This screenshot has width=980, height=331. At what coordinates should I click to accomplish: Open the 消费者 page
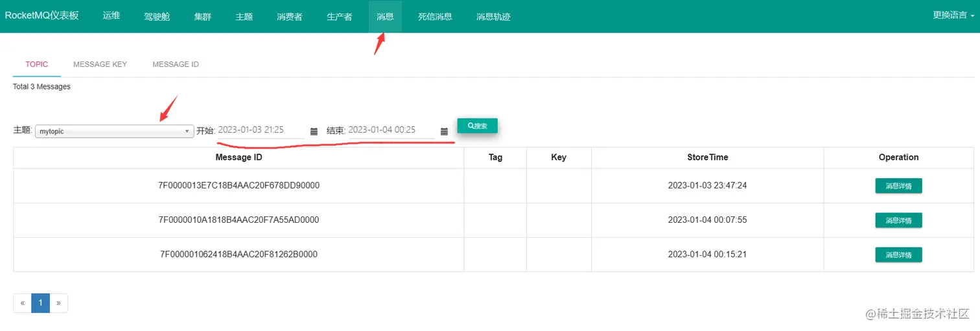tap(289, 16)
